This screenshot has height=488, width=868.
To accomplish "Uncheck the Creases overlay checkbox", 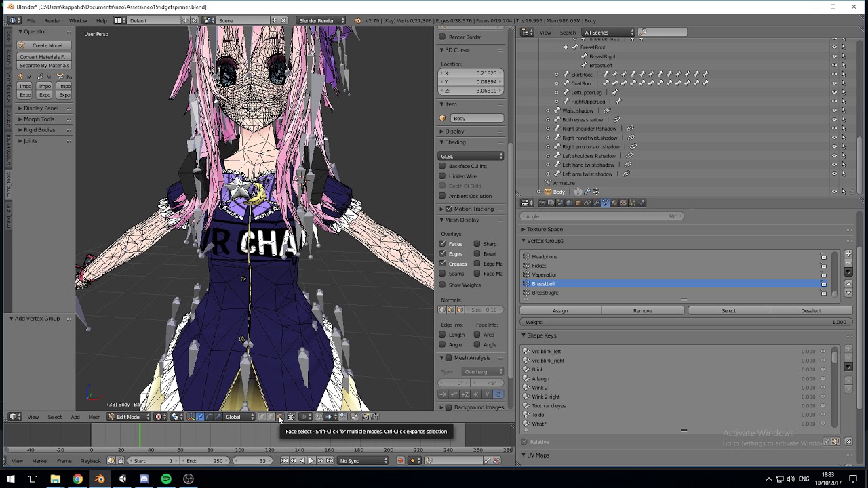I will 442,264.
